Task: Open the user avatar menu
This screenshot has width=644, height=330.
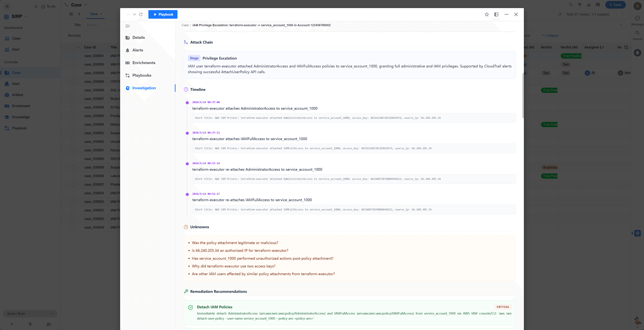Action: click(x=637, y=6)
